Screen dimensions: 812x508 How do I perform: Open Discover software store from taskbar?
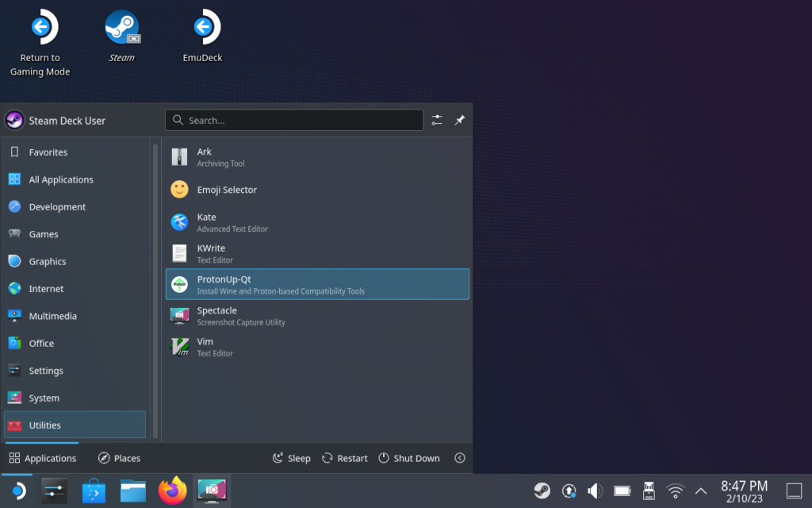point(94,491)
